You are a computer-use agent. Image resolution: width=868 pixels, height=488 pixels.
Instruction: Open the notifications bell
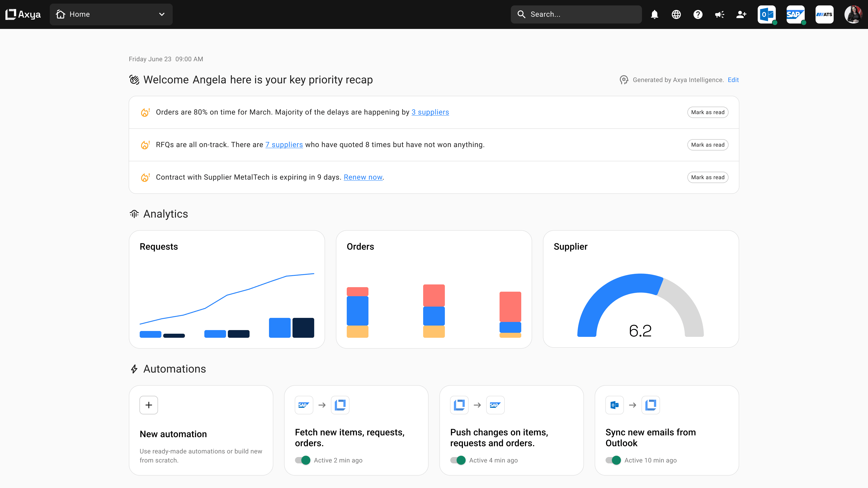tap(654, 14)
